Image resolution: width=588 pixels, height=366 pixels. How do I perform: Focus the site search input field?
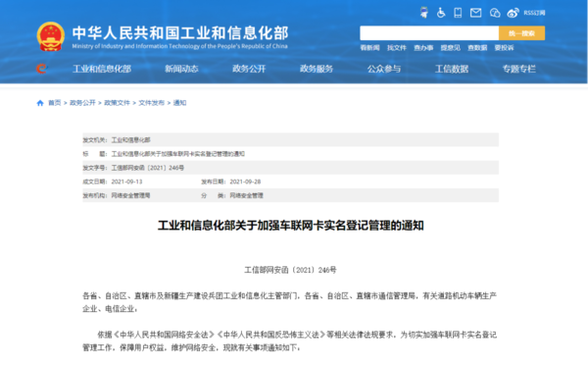[x=429, y=33]
